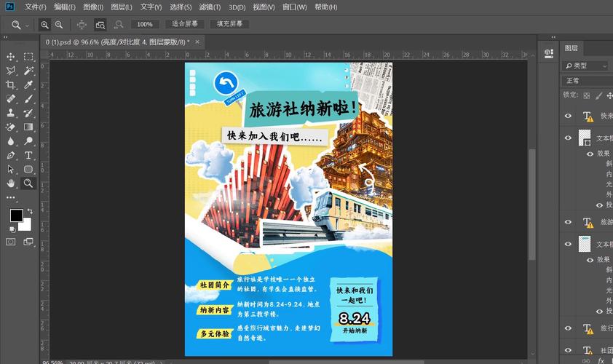
Task: Select the upper 文本框 layer thumbnail
Action: (585, 138)
